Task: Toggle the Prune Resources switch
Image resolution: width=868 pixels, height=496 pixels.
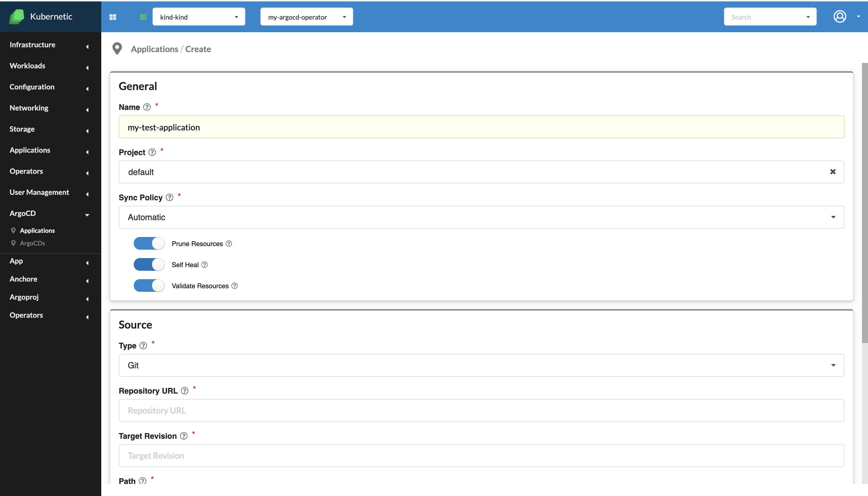Action: [x=149, y=244]
